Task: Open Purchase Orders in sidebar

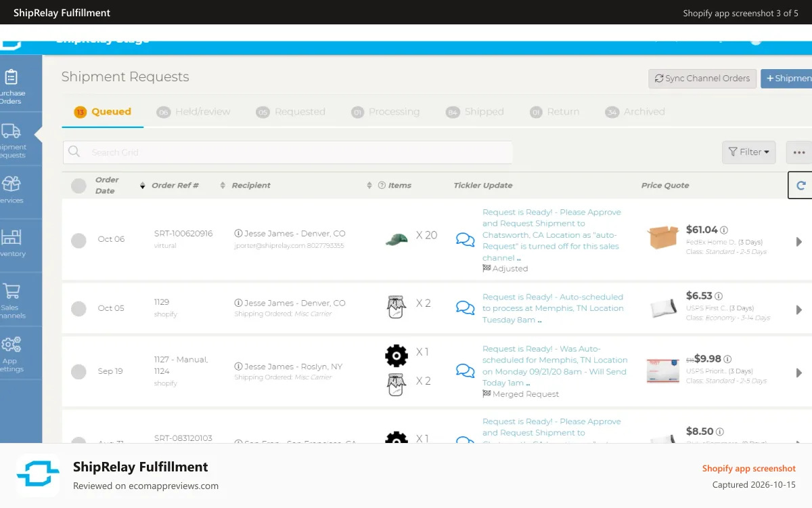Action: click(11, 86)
